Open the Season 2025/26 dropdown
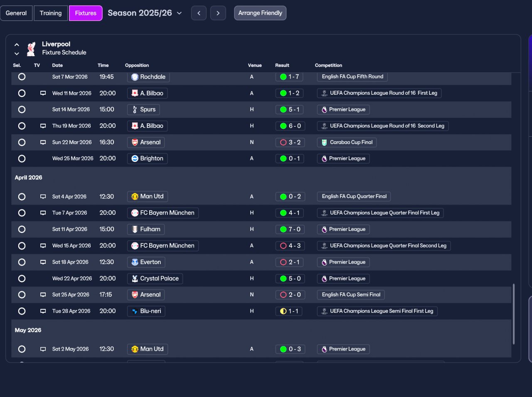 (145, 13)
